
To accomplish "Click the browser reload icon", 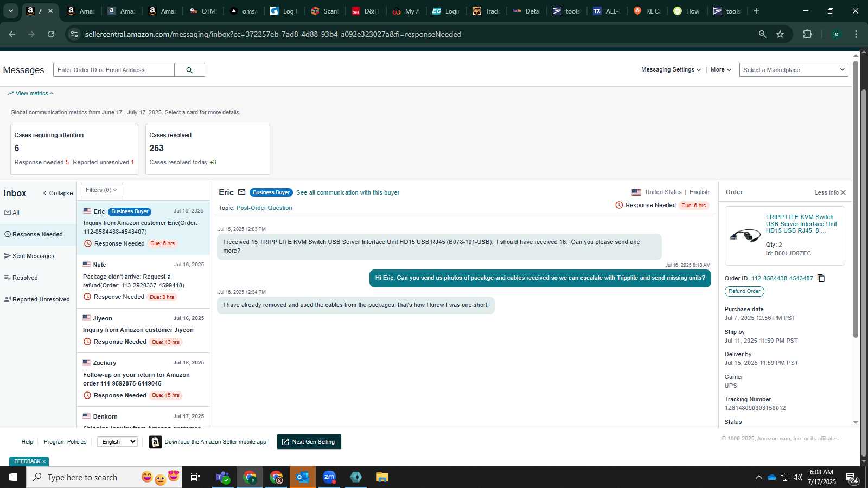I will (x=51, y=34).
